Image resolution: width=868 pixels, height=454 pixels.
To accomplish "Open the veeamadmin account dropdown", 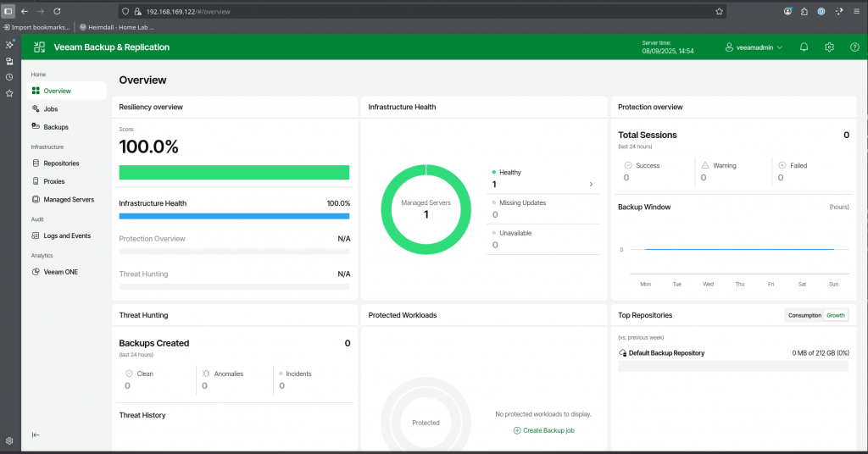I will [754, 47].
